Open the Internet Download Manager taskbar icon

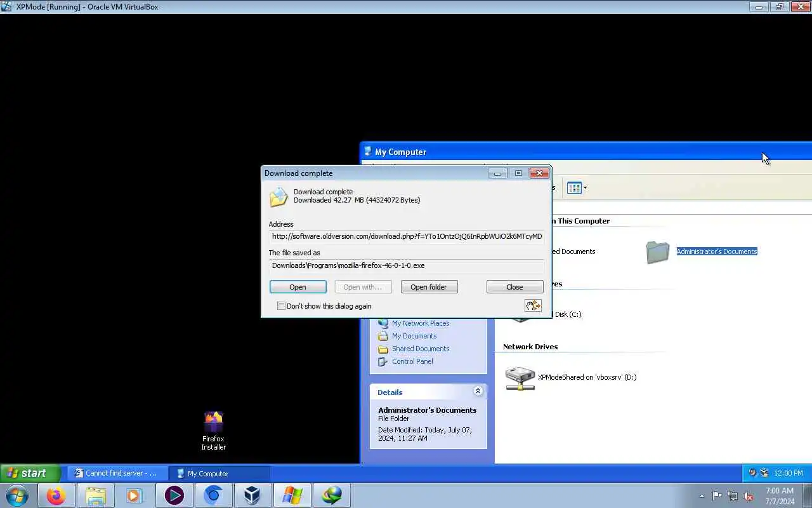pyautogui.click(x=331, y=495)
